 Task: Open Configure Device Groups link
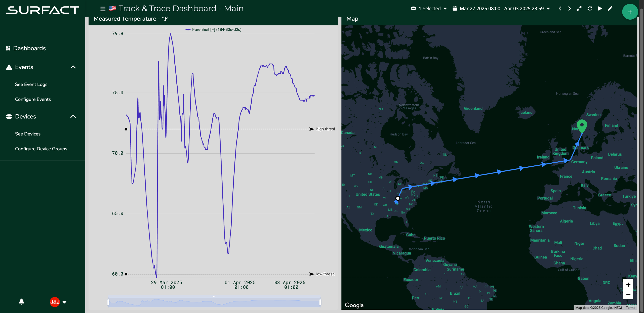click(x=41, y=149)
